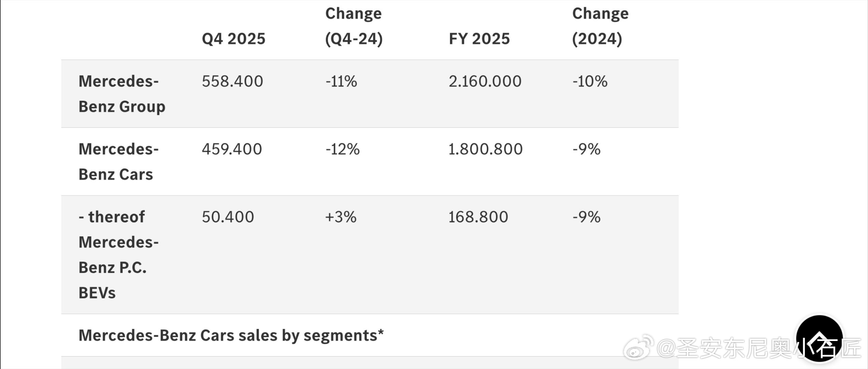Click the Change (2024) column header

[x=600, y=26]
